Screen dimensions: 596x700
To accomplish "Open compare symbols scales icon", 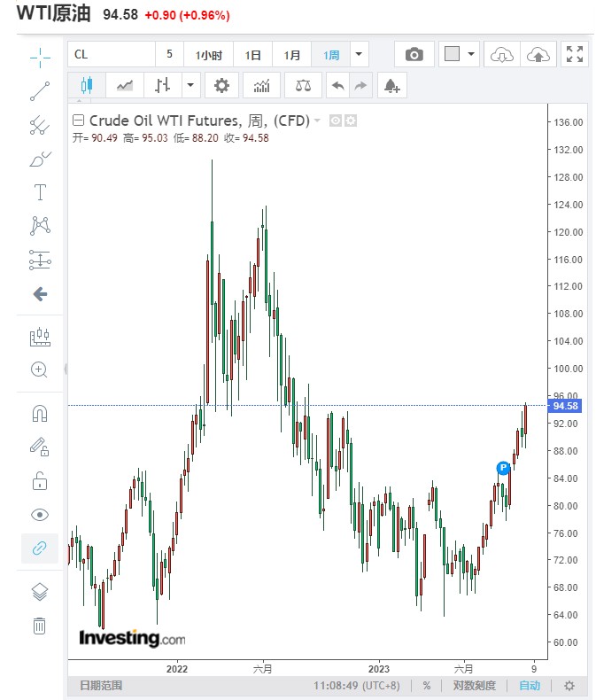I will point(304,85).
